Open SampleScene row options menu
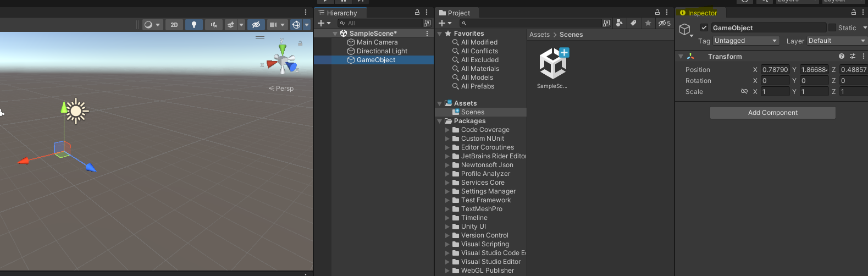868x276 pixels. click(x=427, y=34)
